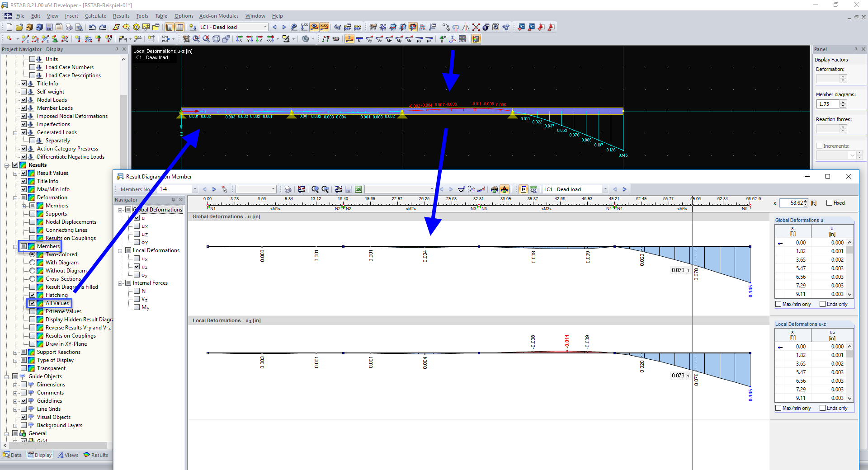
Task: Select the My internal force display icon
Action: coord(398,39)
